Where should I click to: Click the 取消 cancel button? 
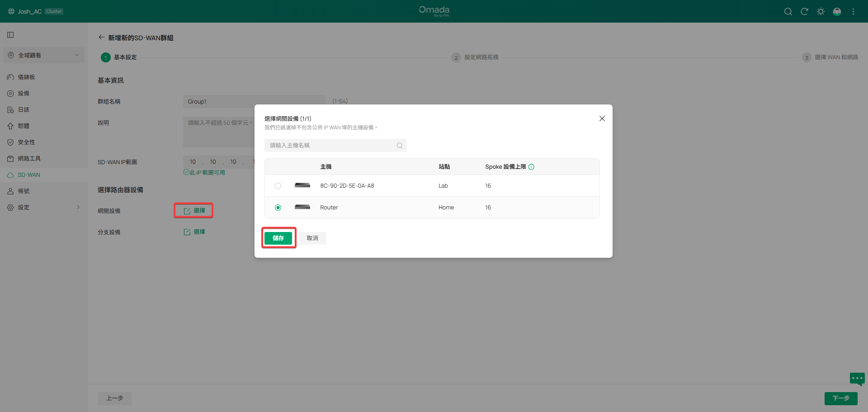pos(312,238)
